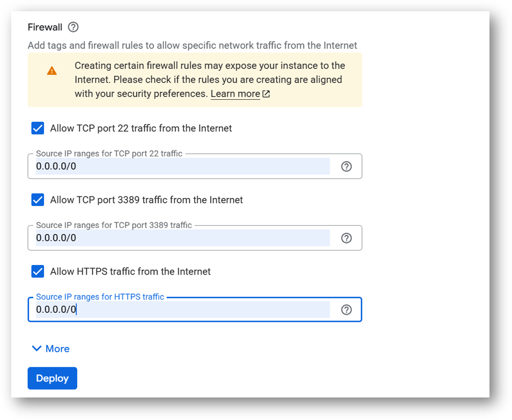
Task: Uncheck Allow TCP port 22 traffic checkbox
Action: tap(38, 128)
